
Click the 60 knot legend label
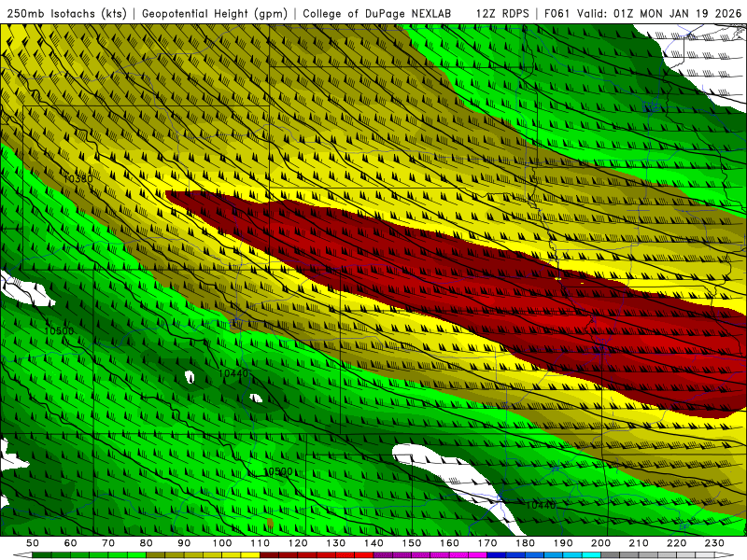click(70, 543)
